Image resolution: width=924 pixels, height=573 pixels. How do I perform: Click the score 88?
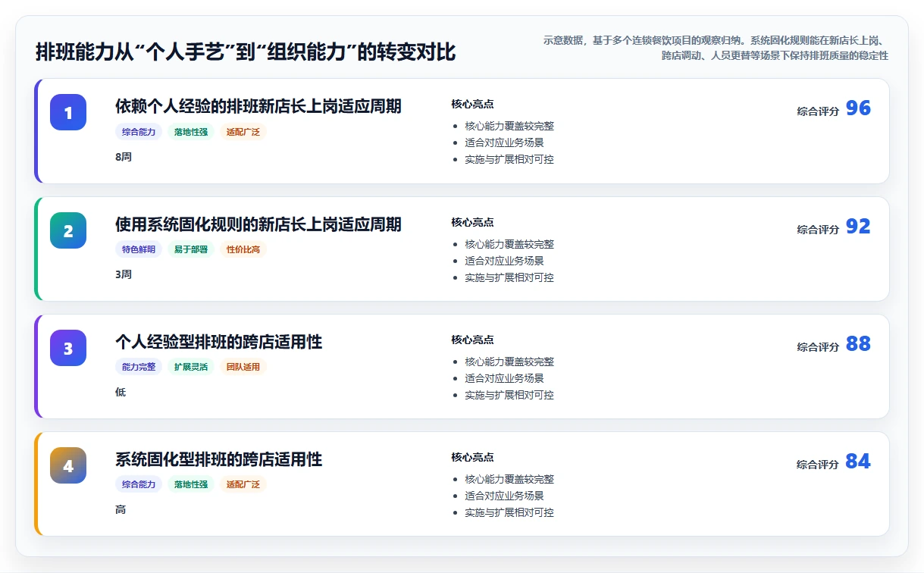(x=858, y=344)
